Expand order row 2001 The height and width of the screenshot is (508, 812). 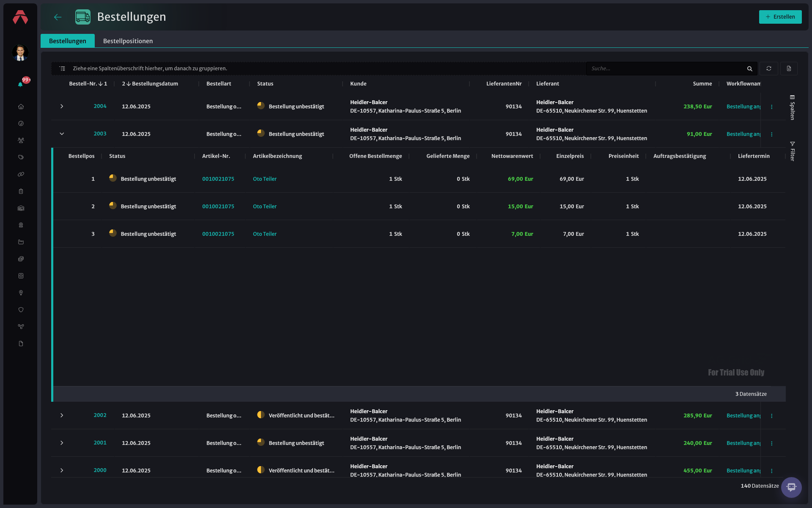(x=62, y=443)
